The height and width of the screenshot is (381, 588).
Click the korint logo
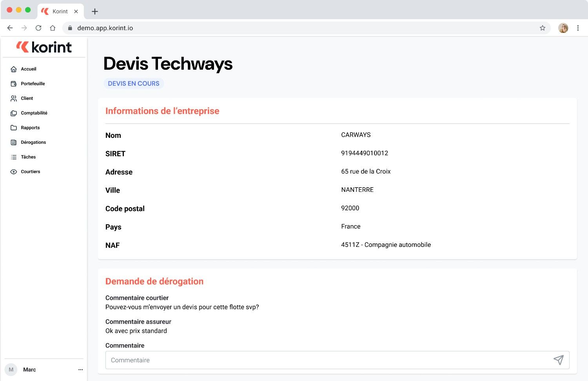click(44, 47)
